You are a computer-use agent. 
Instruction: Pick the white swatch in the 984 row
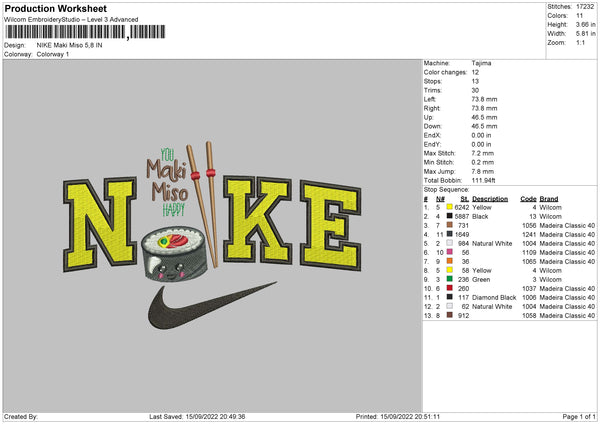point(450,243)
